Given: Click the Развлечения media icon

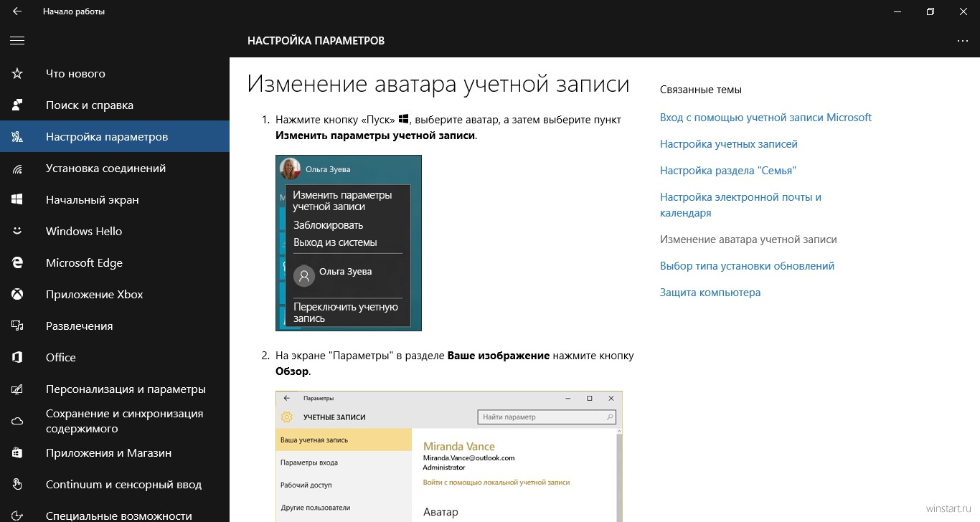Looking at the screenshot, I should click(x=17, y=326).
